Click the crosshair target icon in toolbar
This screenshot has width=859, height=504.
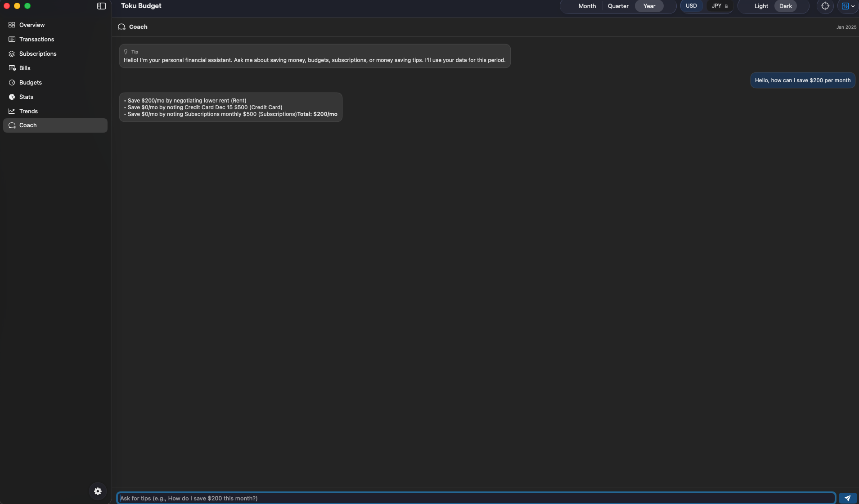click(x=825, y=6)
